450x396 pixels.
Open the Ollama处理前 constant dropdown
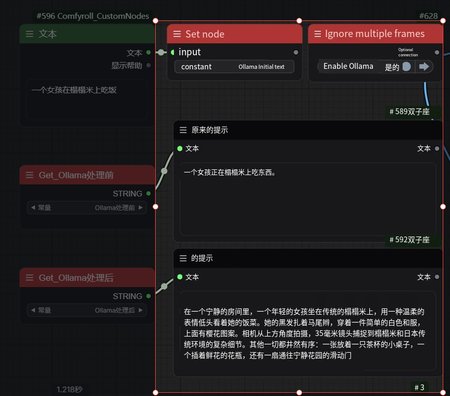tap(87, 207)
